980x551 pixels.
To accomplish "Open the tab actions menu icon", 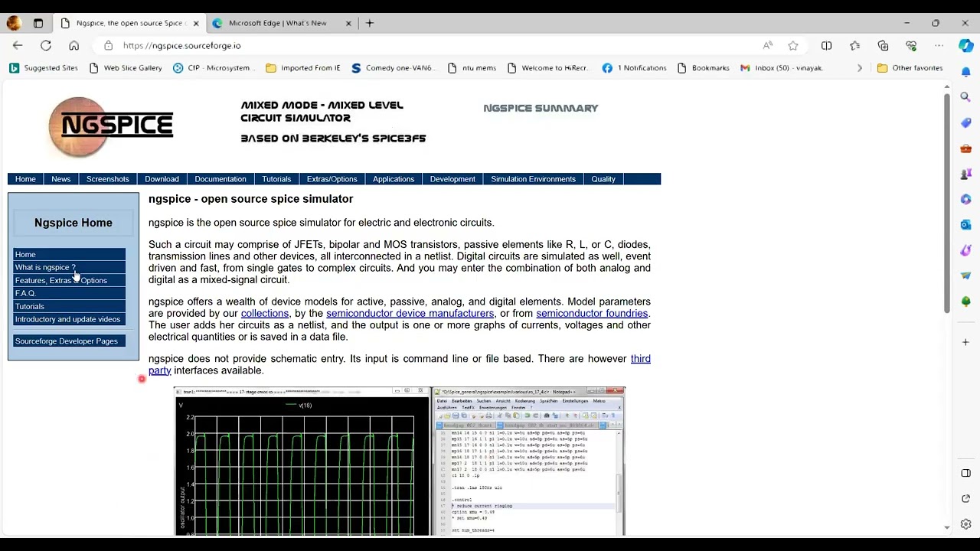I will point(38,23).
